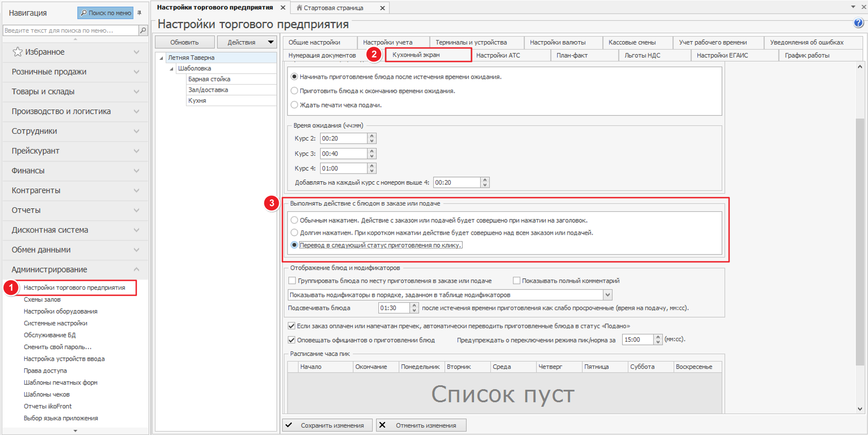The width and height of the screenshot is (868, 435).
Task: Select 'Ждать печати чека подачи' option
Action: click(294, 105)
